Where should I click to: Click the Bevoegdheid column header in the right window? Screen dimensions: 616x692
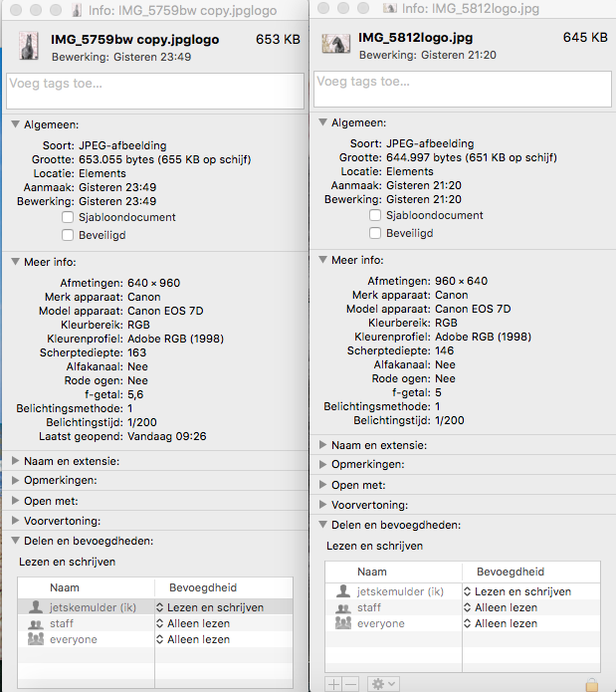511,572
